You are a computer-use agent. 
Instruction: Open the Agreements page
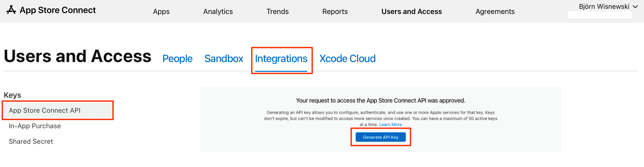pyautogui.click(x=495, y=12)
